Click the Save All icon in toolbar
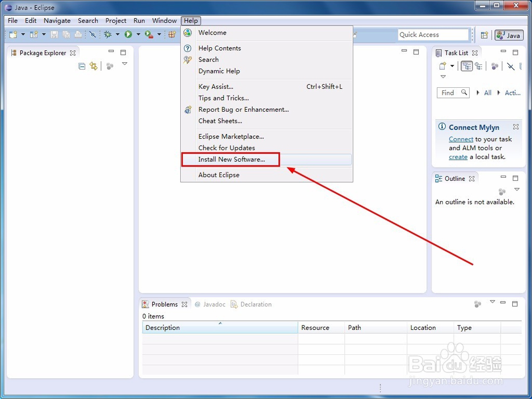Image resolution: width=532 pixels, height=399 pixels. 66,34
